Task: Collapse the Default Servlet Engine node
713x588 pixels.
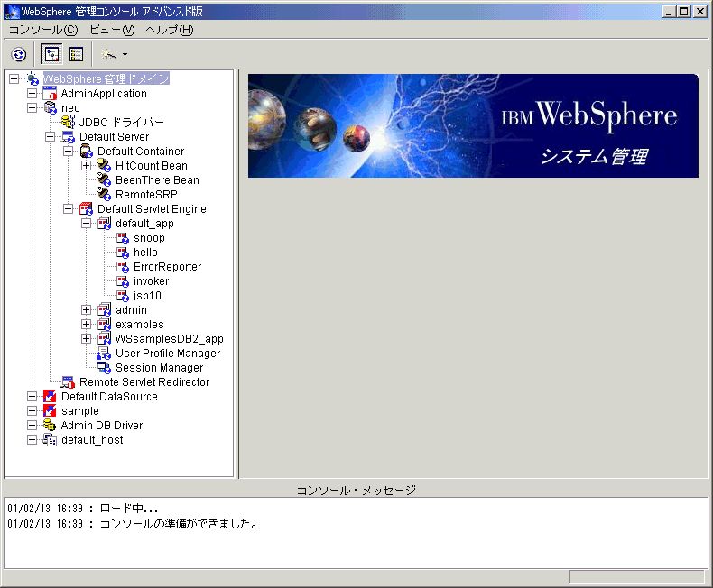Action: 69,209
